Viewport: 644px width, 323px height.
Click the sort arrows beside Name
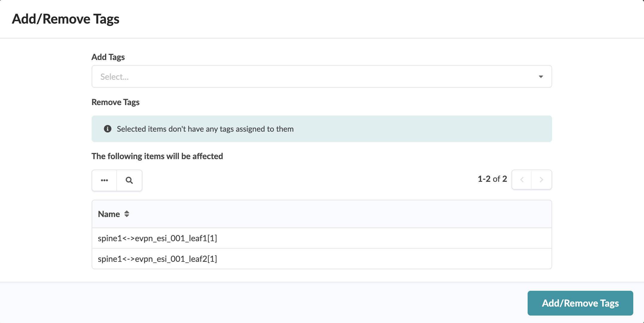[127, 214]
